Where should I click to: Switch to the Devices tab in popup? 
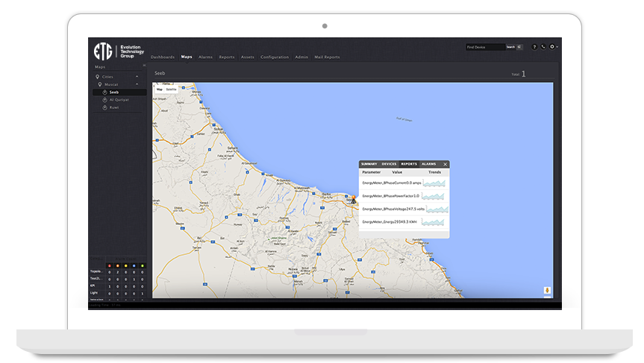point(389,164)
